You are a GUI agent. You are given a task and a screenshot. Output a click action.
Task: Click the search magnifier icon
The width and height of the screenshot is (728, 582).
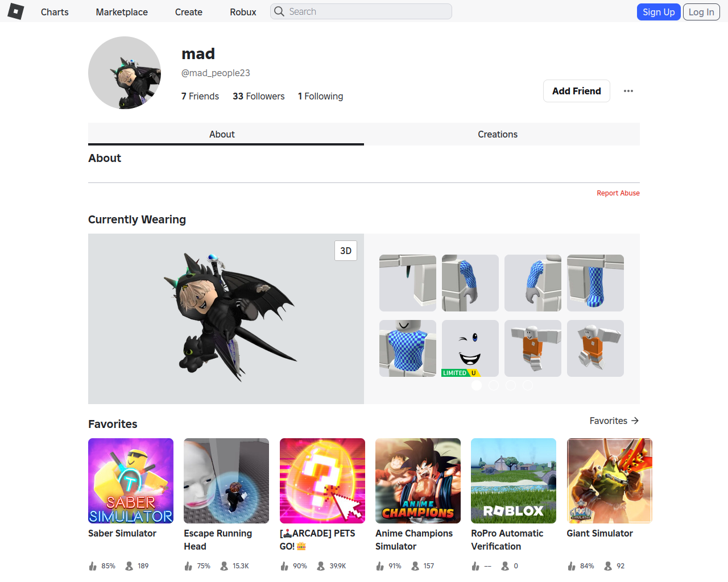click(x=279, y=11)
